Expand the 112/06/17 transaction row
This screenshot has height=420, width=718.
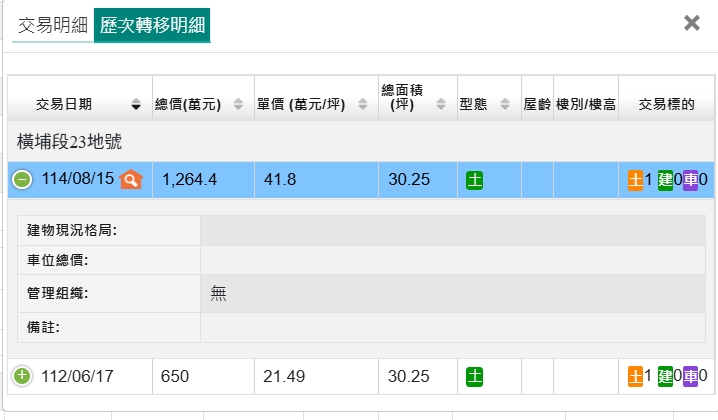(x=22, y=377)
